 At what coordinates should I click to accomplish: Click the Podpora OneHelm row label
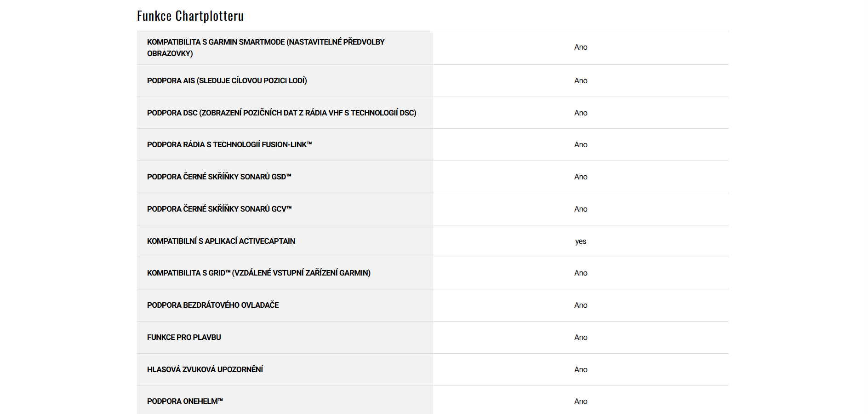pyautogui.click(x=185, y=402)
